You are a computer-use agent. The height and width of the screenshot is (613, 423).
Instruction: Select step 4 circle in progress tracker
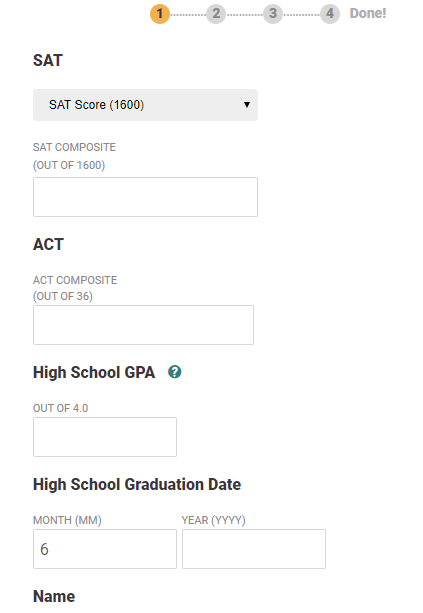330,14
